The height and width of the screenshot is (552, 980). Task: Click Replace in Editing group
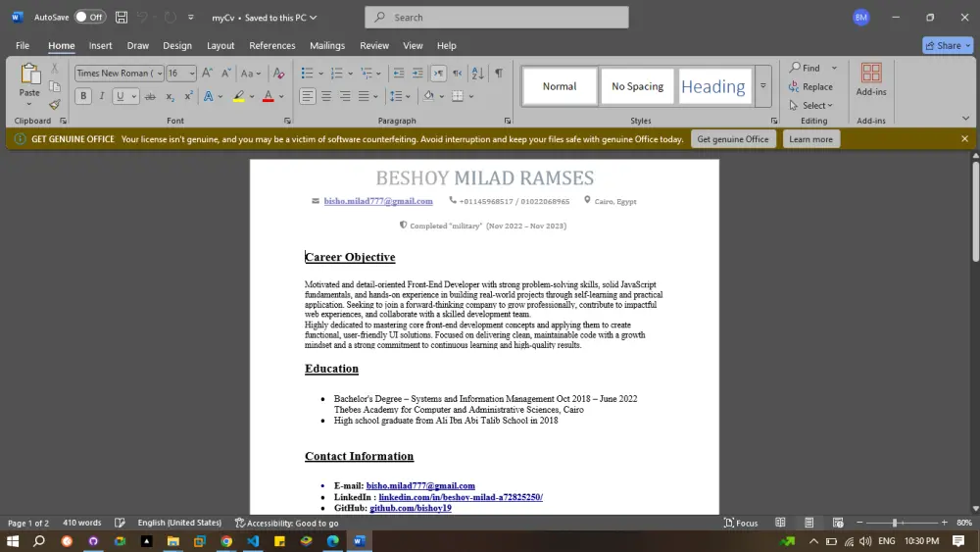click(810, 87)
